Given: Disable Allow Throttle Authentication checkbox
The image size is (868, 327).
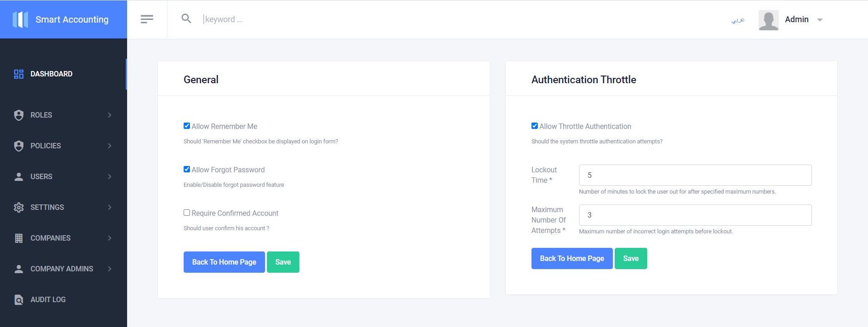Looking at the screenshot, I should click(x=535, y=126).
